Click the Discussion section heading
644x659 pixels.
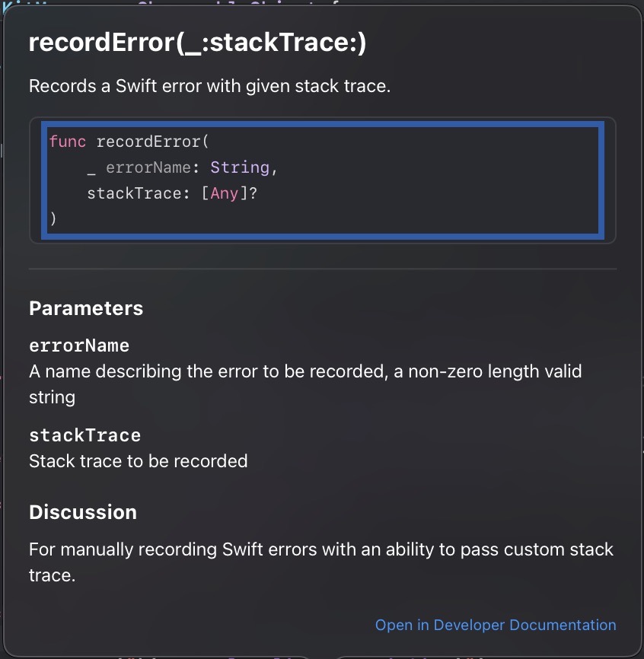tap(83, 512)
